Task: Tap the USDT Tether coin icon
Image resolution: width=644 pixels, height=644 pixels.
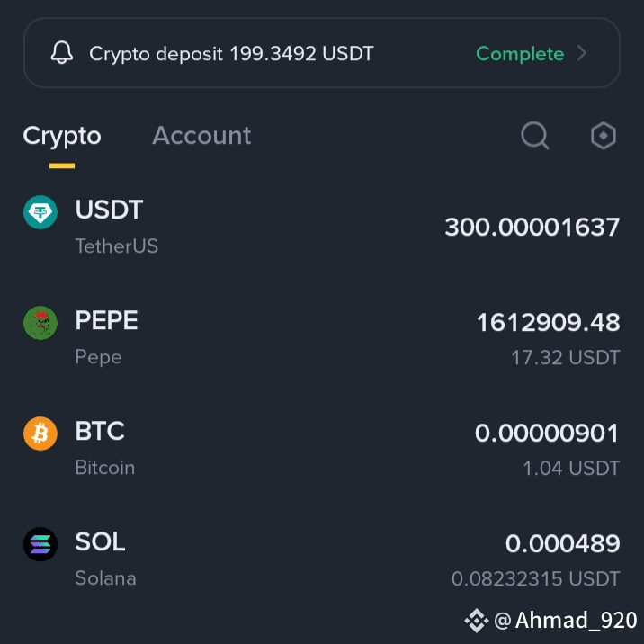Action: (x=40, y=212)
